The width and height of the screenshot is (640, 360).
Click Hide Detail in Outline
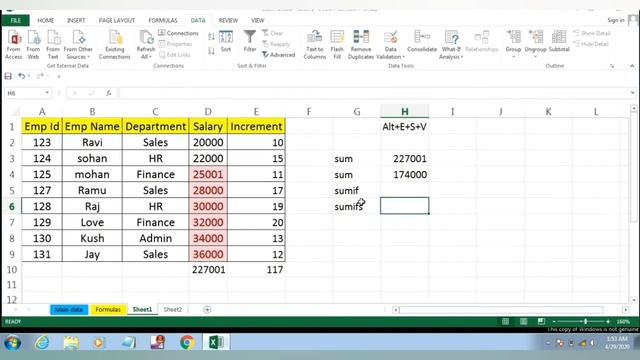[x=591, y=44]
